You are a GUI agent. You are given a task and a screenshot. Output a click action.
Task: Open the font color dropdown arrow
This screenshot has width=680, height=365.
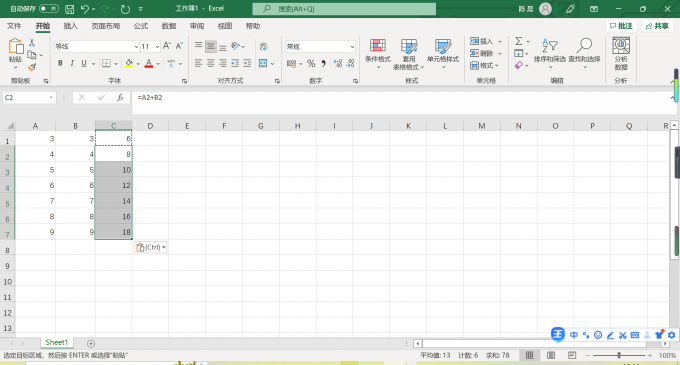click(158, 64)
